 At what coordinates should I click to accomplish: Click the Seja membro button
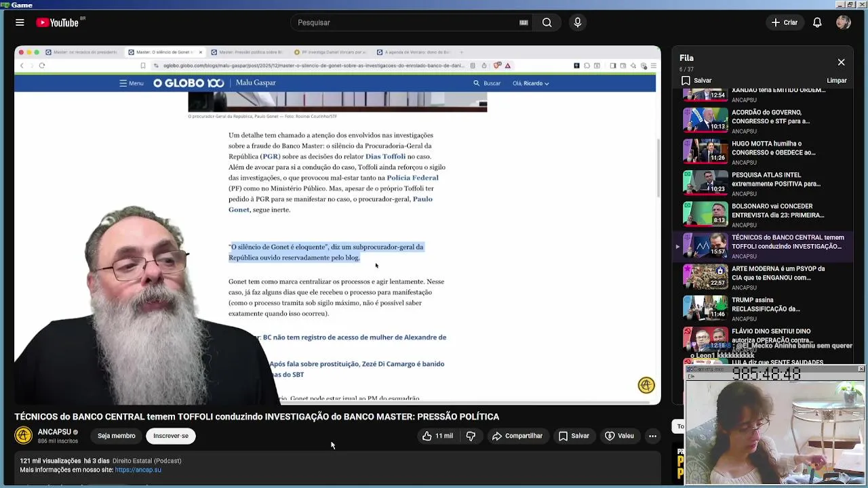click(116, 436)
